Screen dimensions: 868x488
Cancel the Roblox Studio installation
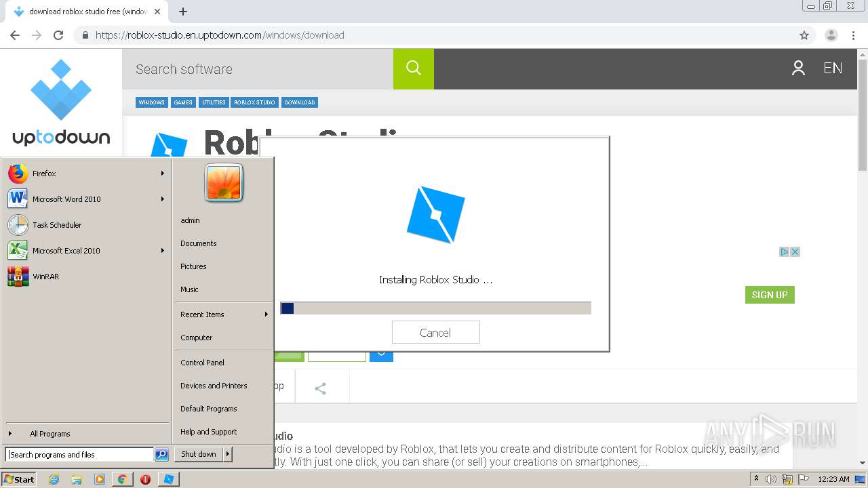pyautogui.click(x=435, y=333)
